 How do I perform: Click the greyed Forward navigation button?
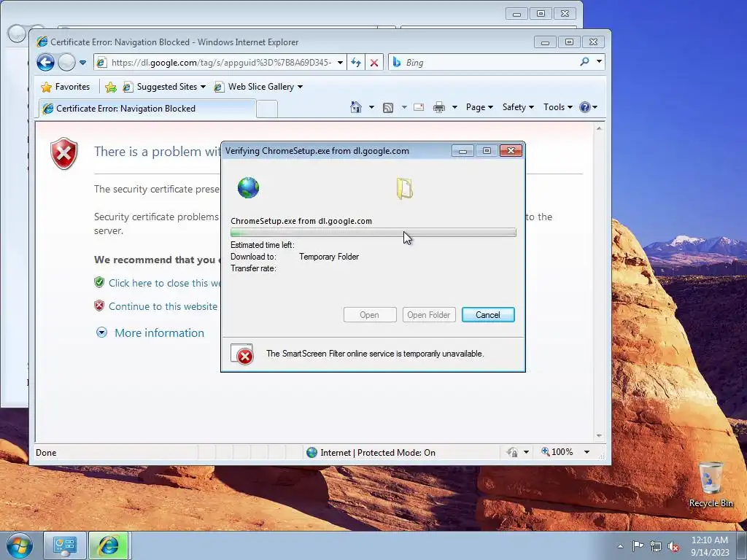[x=66, y=63]
